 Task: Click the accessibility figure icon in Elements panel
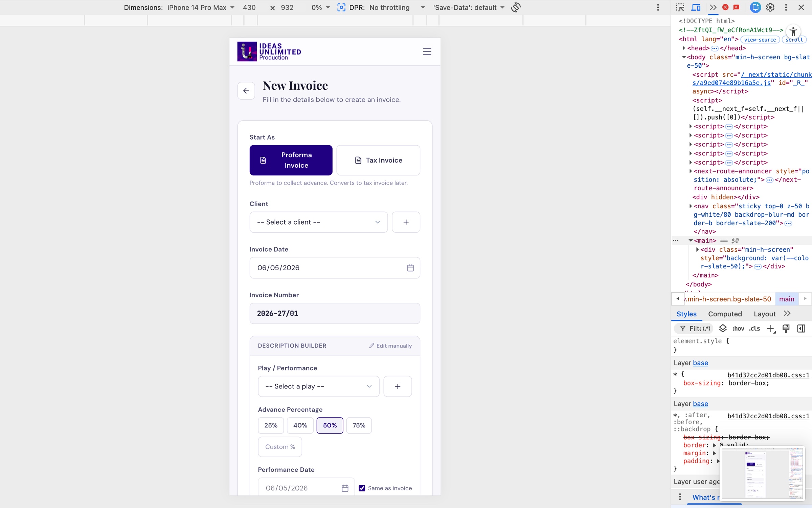coord(793,32)
